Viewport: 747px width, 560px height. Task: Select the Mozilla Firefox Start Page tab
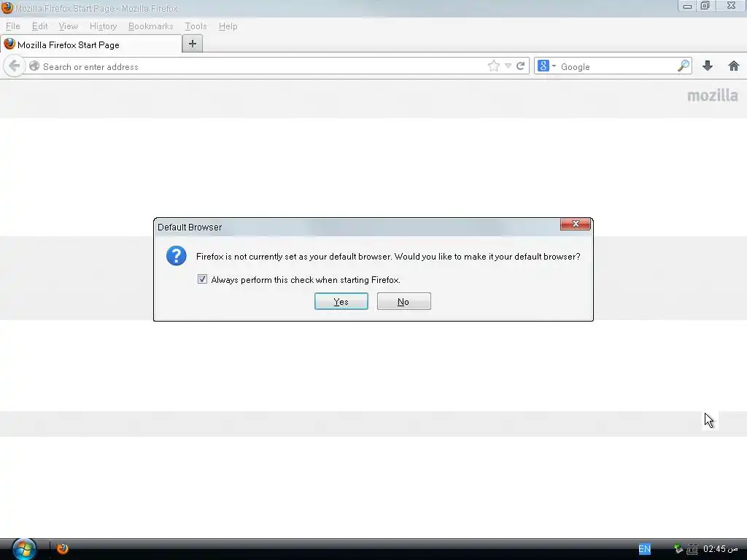coord(91,44)
